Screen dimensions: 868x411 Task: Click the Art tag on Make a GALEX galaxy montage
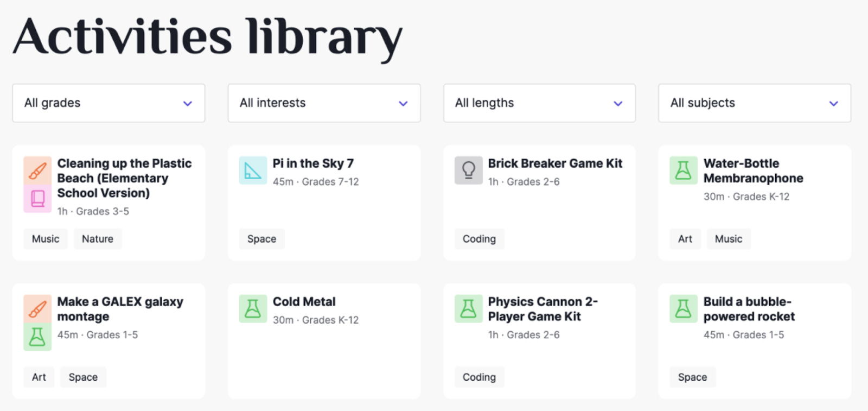tap(39, 377)
